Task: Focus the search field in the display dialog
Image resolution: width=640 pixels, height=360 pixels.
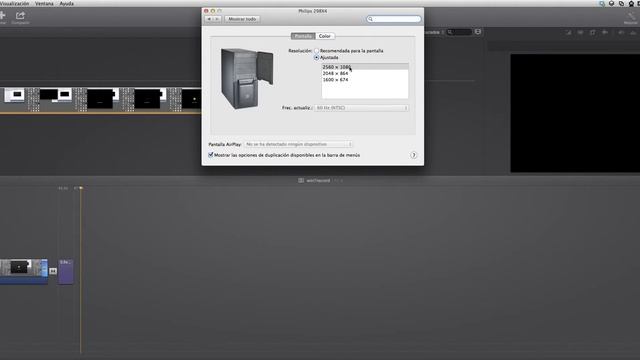Action: 394,19
